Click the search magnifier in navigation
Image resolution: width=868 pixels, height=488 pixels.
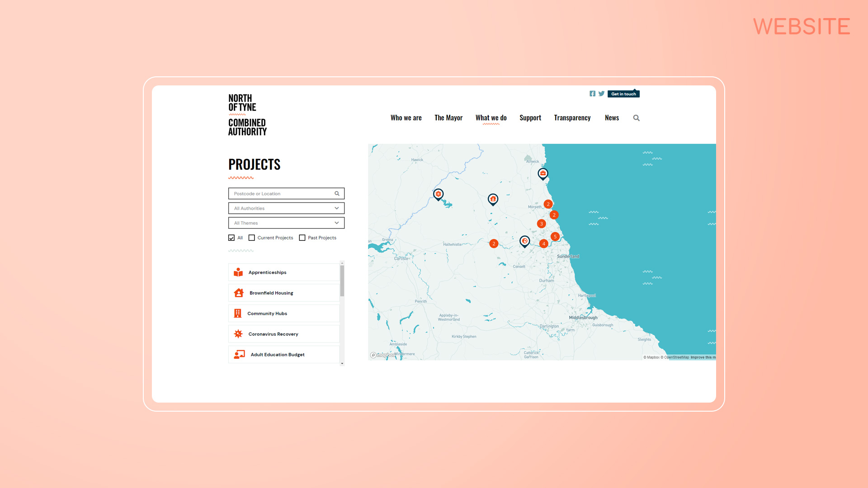(x=636, y=118)
